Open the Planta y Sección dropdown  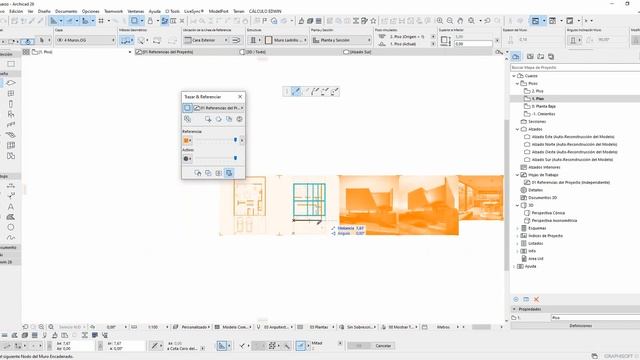[x=341, y=40]
